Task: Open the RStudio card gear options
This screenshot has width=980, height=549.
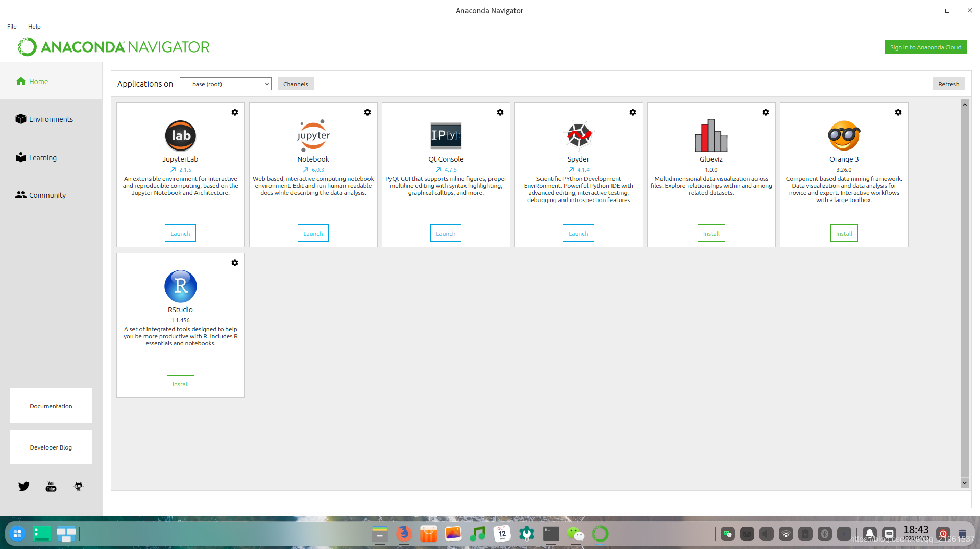Action: pos(235,263)
